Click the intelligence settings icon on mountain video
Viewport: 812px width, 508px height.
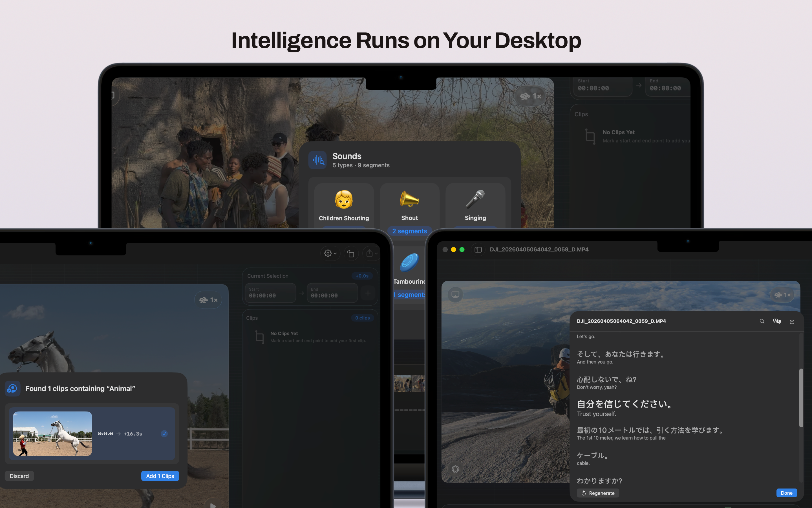[x=455, y=469]
